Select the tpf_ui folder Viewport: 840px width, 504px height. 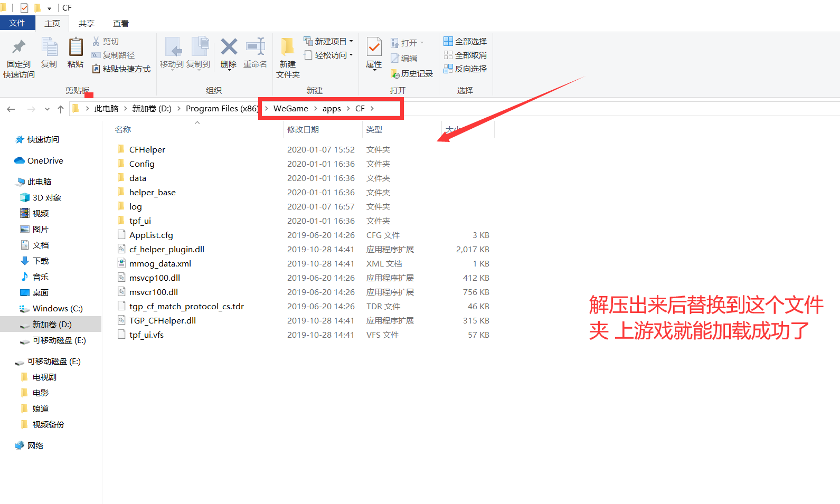point(140,221)
